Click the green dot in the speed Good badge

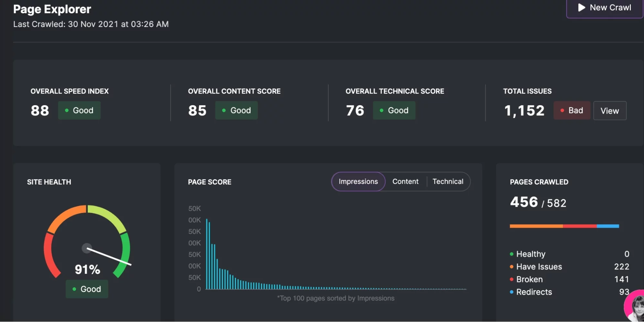click(67, 110)
